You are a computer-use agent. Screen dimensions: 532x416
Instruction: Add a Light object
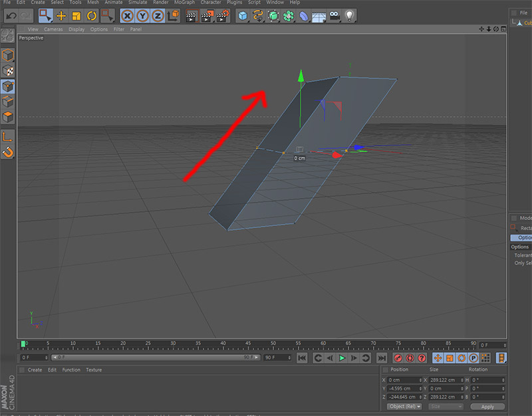tap(350, 16)
